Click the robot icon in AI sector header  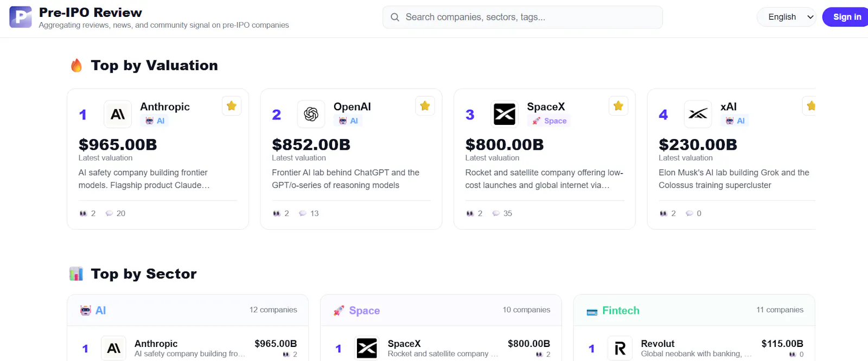[x=86, y=311]
